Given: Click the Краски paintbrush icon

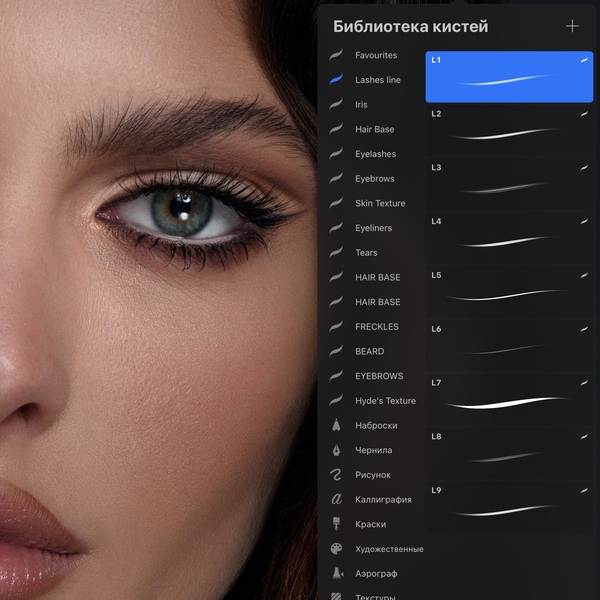Looking at the screenshot, I should tap(336, 524).
